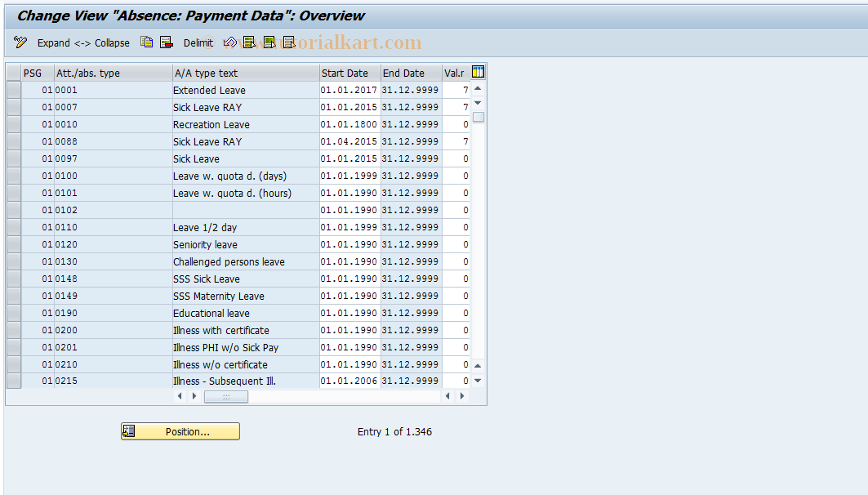
Task: Click 'SSS Sick Leave' text cell
Action: coord(246,279)
